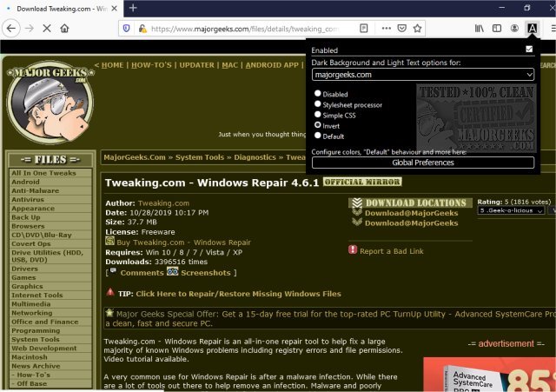The height and width of the screenshot is (392, 556).
Task: Click the MajorGeeks.Com breadcrumb
Action: (135, 157)
